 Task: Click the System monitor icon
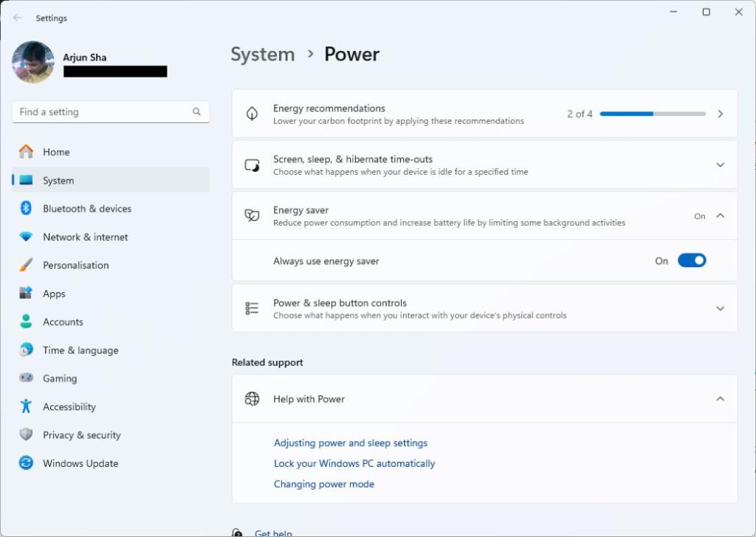(26, 180)
